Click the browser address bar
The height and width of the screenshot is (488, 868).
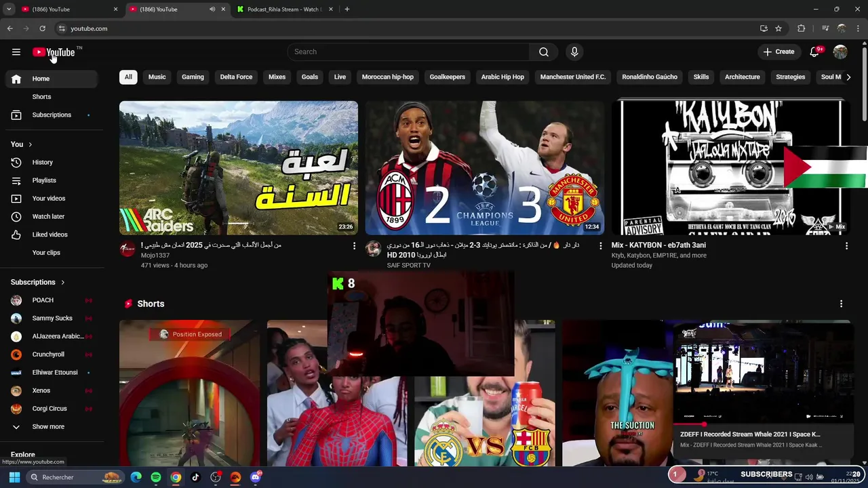407,28
